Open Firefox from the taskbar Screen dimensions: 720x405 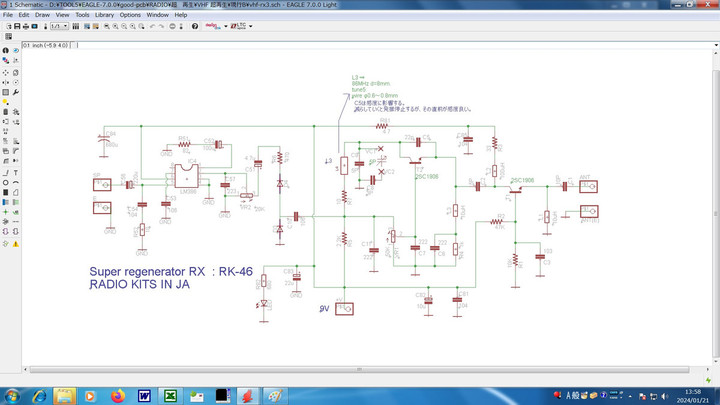pyautogui.click(x=118, y=395)
